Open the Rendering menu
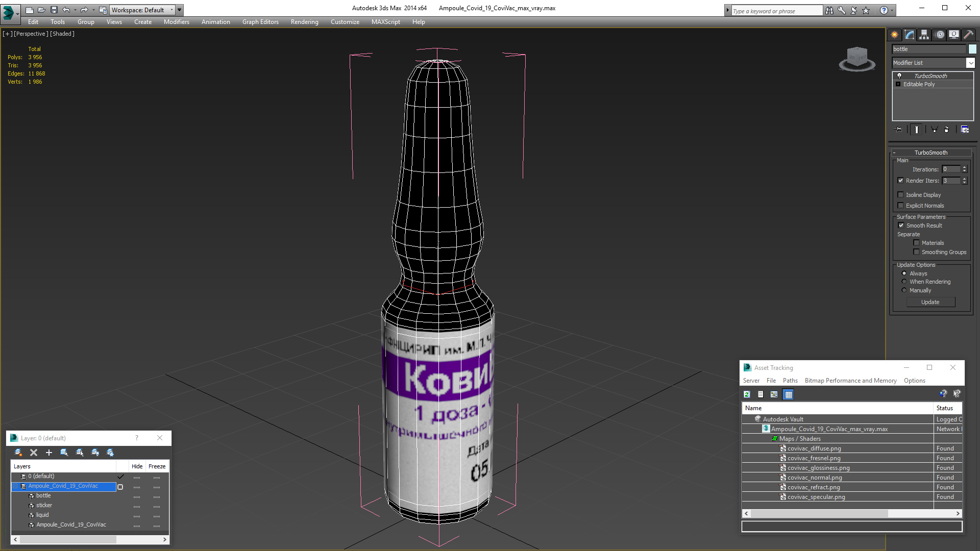Viewport: 980px width, 551px height. click(304, 22)
